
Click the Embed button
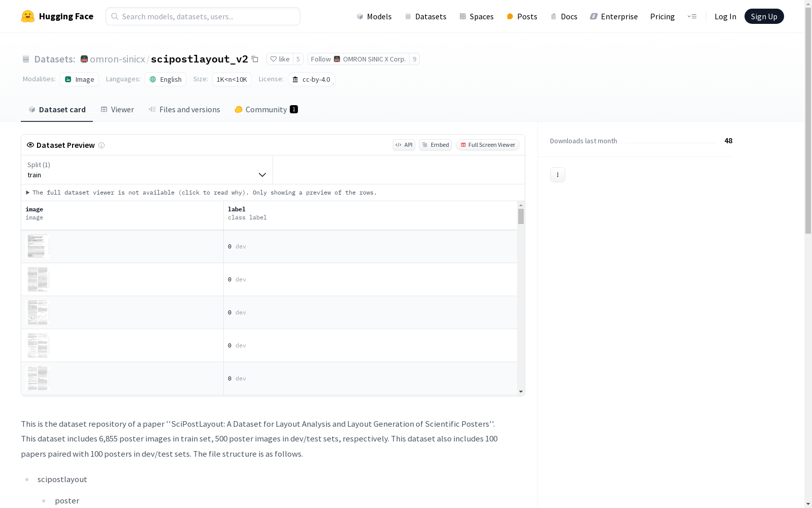tap(435, 145)
